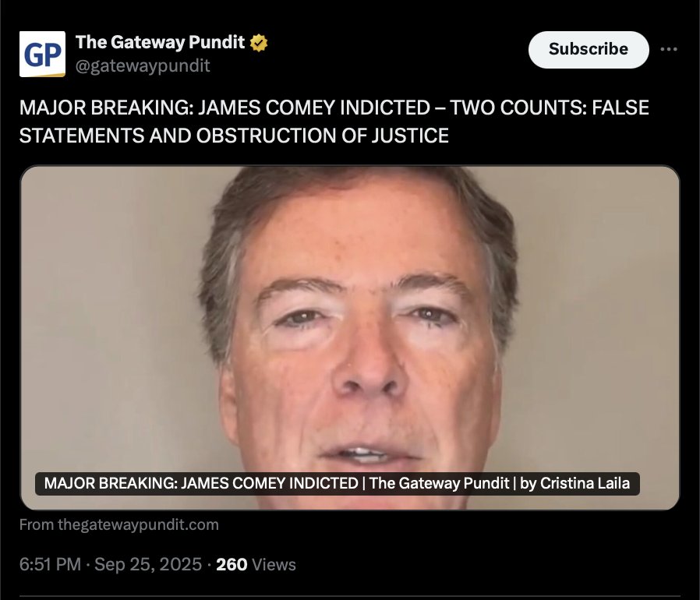
Task: Click the card caption headline overlay
Action: coord(337,483)
